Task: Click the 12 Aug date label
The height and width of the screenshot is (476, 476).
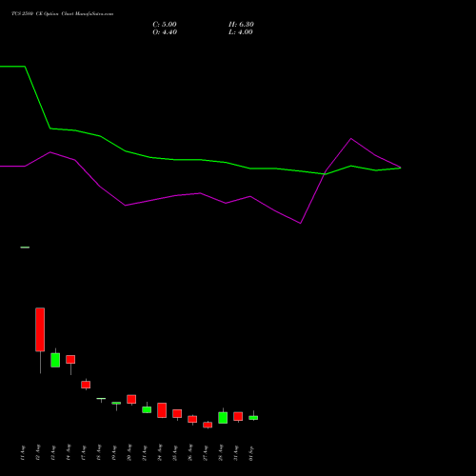Action: point(38,453)
